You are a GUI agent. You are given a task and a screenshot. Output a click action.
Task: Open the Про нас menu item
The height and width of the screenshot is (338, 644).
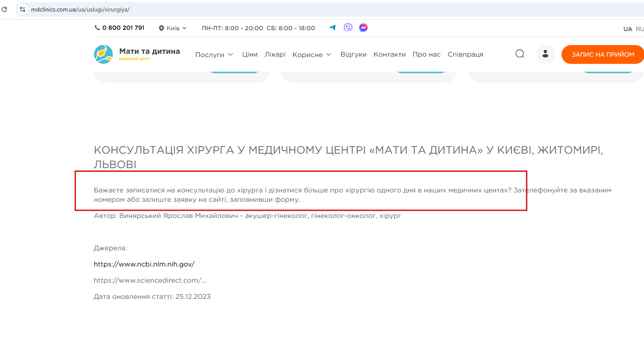[x=427, y=54]
